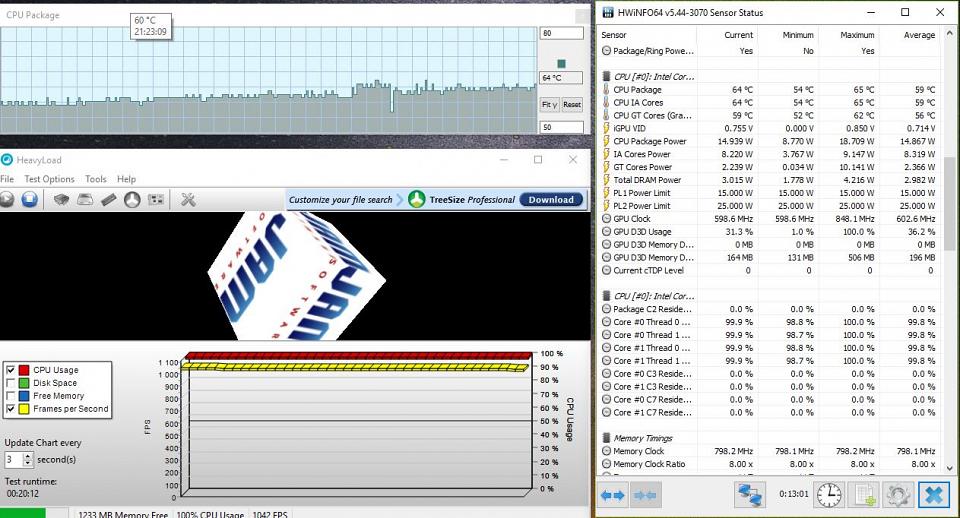Click red CPU Usage color swatch
Image resolution: width=960 pixels, height=518 pixels.
(24, 370)
